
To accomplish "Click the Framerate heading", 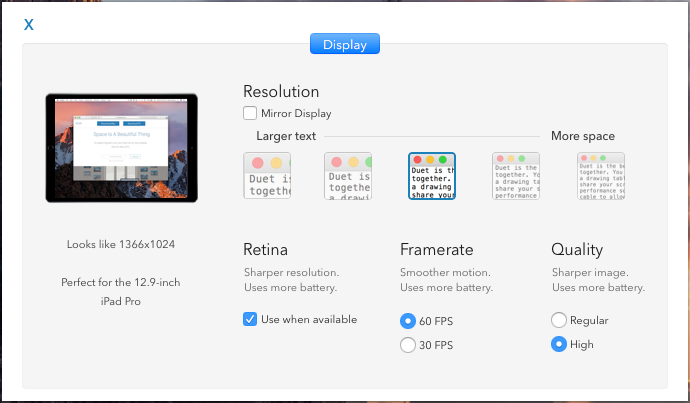I will tap(437, 249).
